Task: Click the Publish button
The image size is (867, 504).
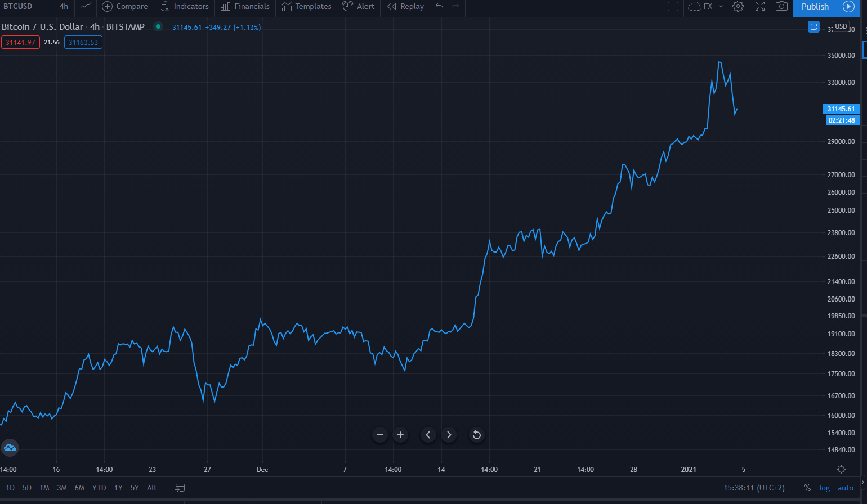Action: click(815, 7)
